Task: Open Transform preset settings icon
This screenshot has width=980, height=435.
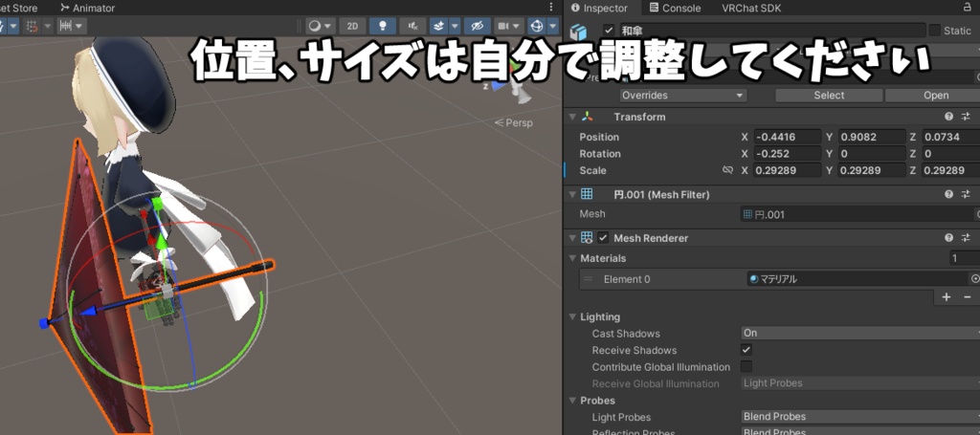Action: tap(967, 117)
